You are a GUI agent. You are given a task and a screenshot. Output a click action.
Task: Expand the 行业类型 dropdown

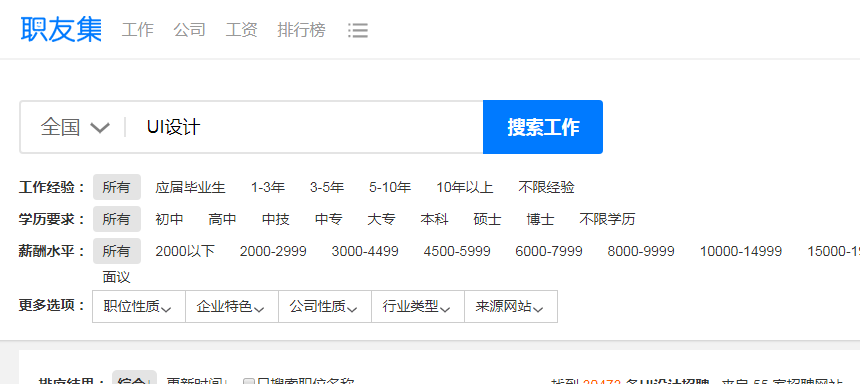pos(418,307)
